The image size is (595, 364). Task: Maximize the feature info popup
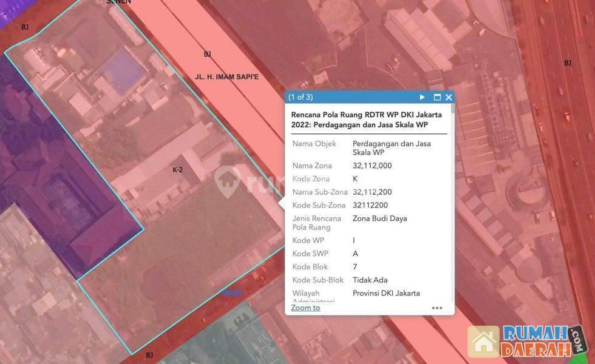pyautogui.click(x=437, y=97)
